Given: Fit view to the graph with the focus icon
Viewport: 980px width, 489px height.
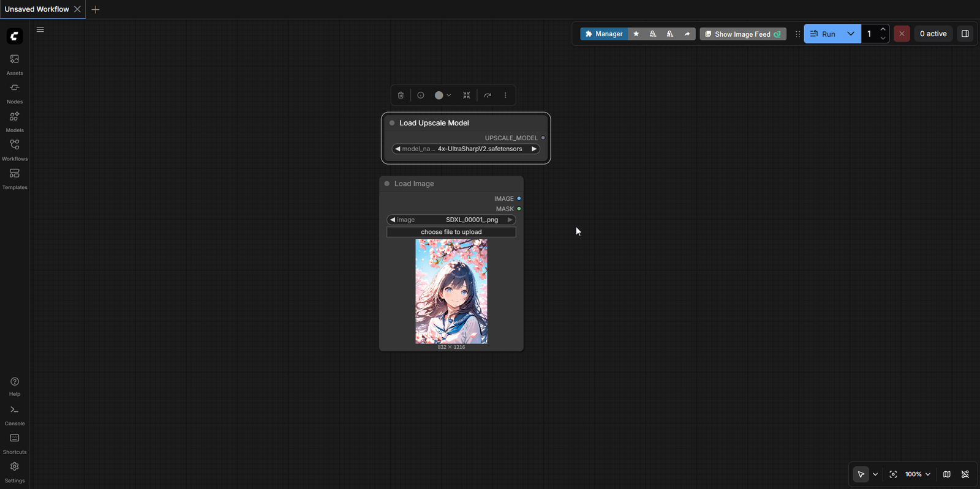Looking at the screenshot, I should point(893,474).
